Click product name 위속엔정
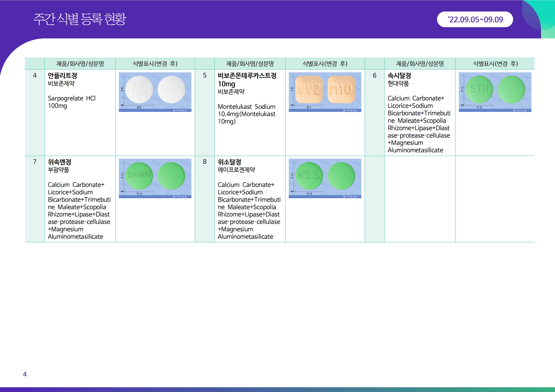Image resolution: width=555 pixels, height=392 pixels. [x=59, y=162]
